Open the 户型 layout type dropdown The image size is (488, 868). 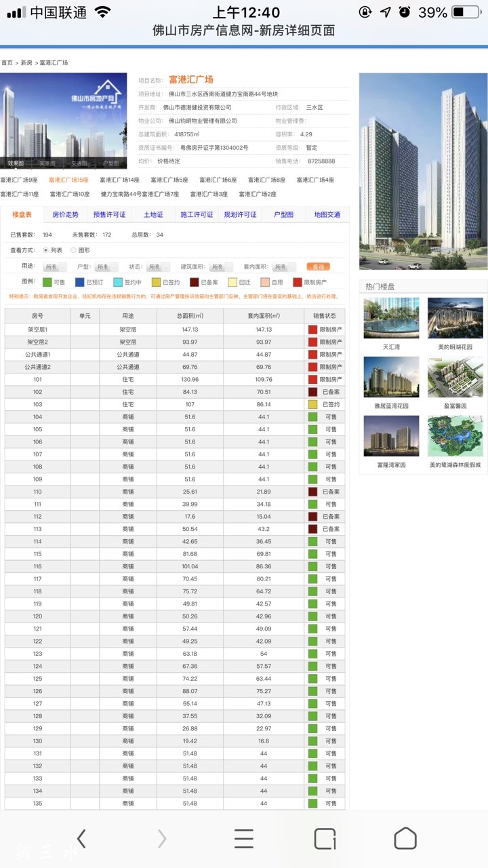click(x=106, y=267)
